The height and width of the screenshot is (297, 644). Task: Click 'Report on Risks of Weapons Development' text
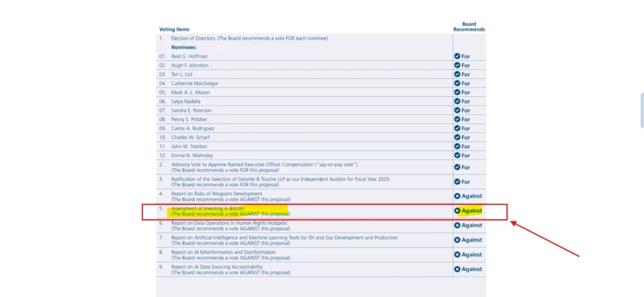coord(216,193)
